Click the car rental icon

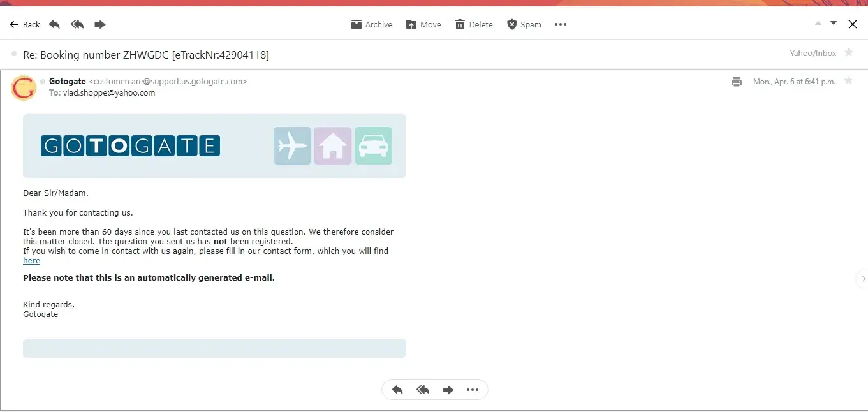374,146
